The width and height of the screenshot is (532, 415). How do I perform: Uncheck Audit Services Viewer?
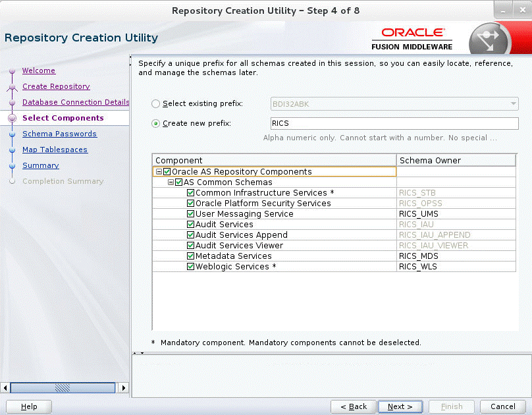click(191, 245)
